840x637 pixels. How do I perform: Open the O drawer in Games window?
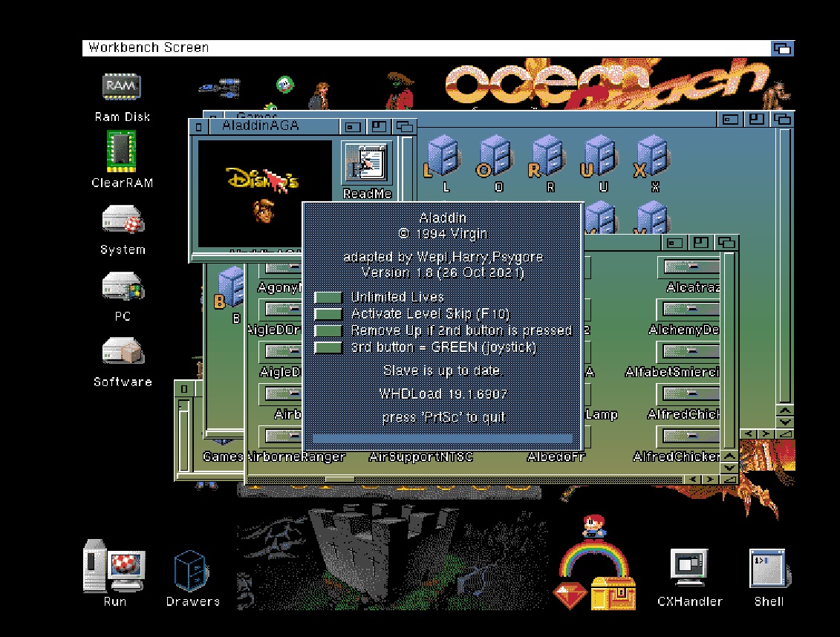pos(495,157)
